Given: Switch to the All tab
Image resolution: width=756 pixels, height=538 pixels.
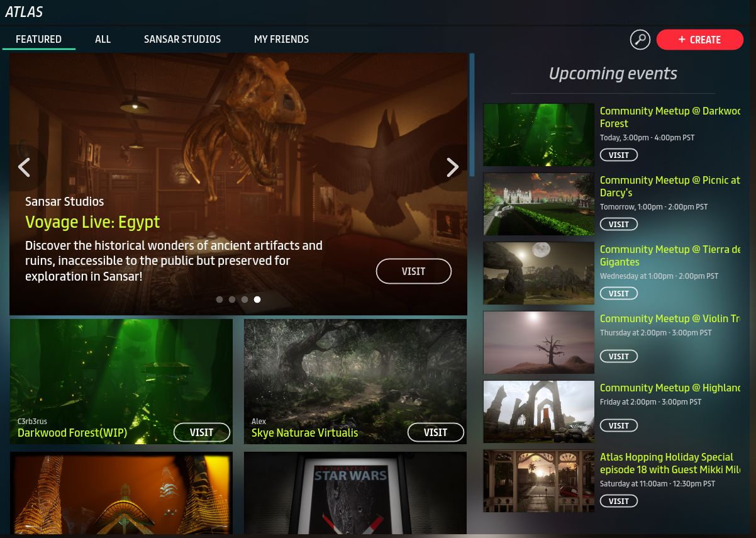Looking at the screenshot, I should (103, 39).
